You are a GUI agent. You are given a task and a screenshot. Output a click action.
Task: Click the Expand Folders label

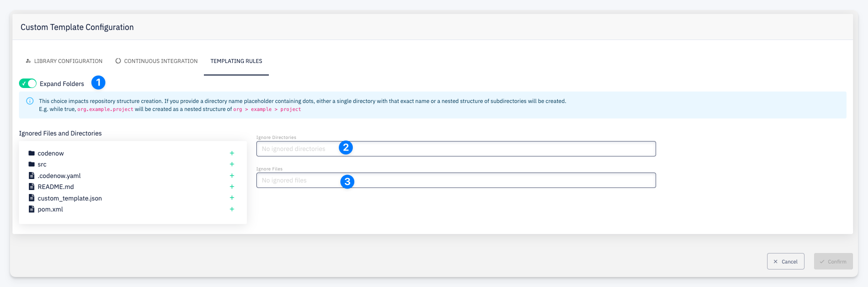click(62, 84)
